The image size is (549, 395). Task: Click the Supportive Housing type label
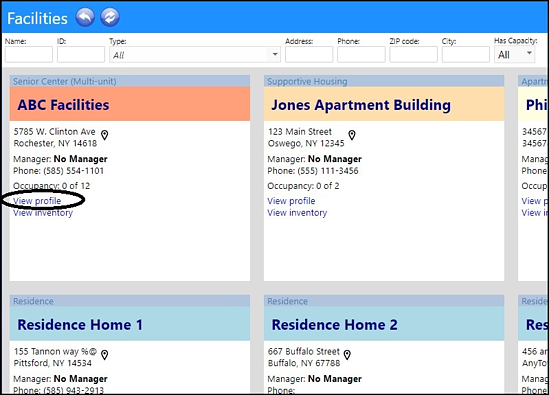pos(307,81)
